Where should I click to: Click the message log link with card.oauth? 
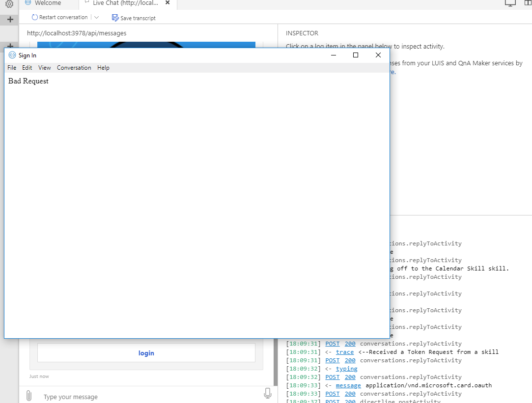coord(348,385)
